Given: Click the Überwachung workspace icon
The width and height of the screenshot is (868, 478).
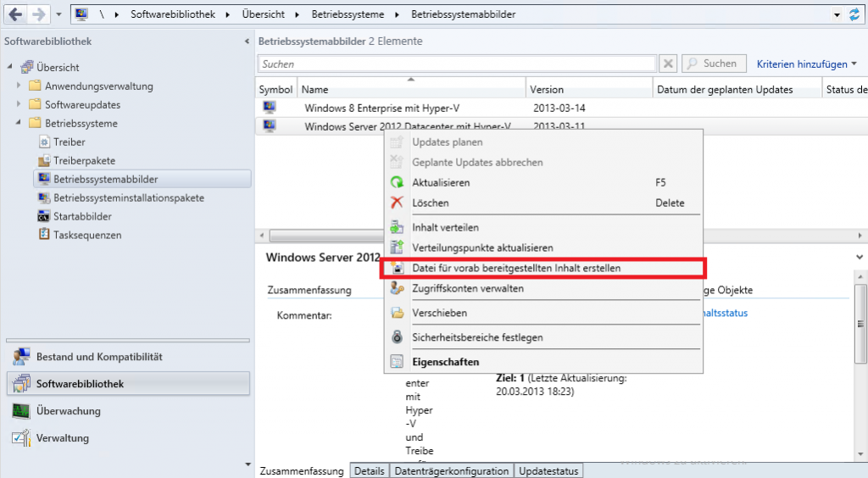Looking at the screenshot, I should click(x=21, y=411).
